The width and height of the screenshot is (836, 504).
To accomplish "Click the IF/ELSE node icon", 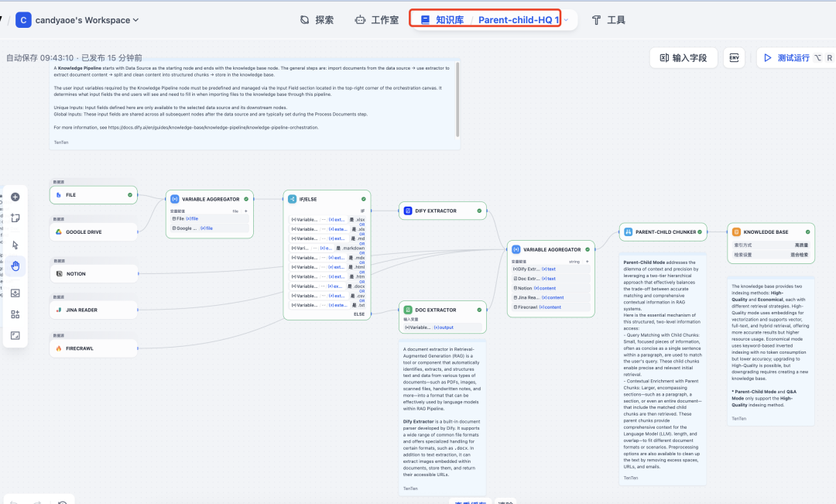I will 292,199.
